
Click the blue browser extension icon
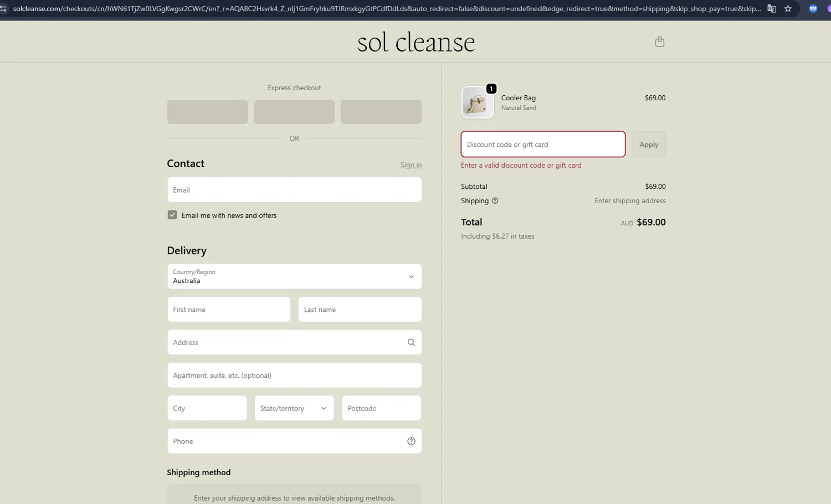pos(813,9)
